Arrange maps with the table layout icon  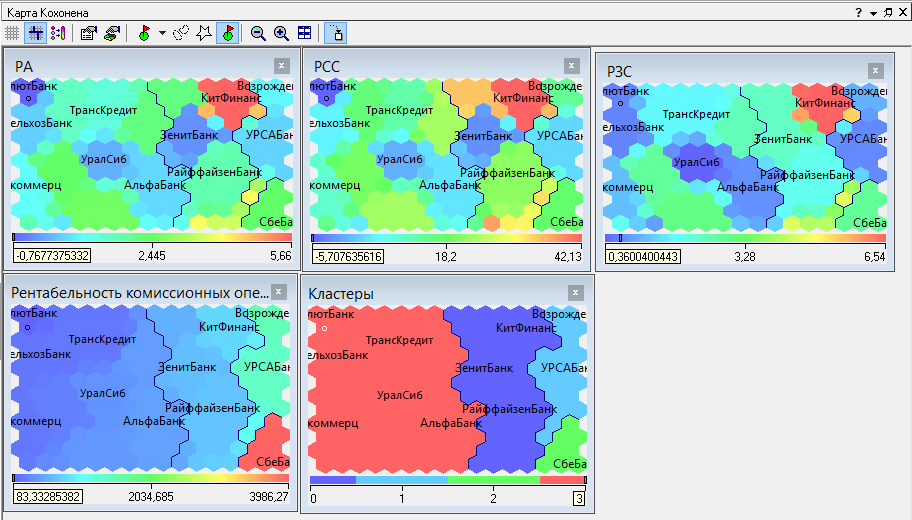(x=305, y=33)
